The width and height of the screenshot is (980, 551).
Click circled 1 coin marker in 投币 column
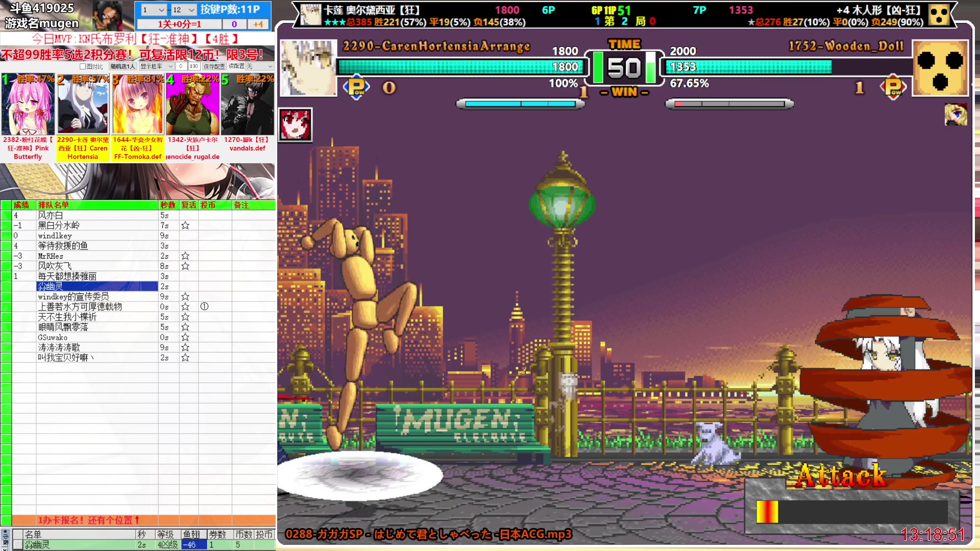pos(205,307)
